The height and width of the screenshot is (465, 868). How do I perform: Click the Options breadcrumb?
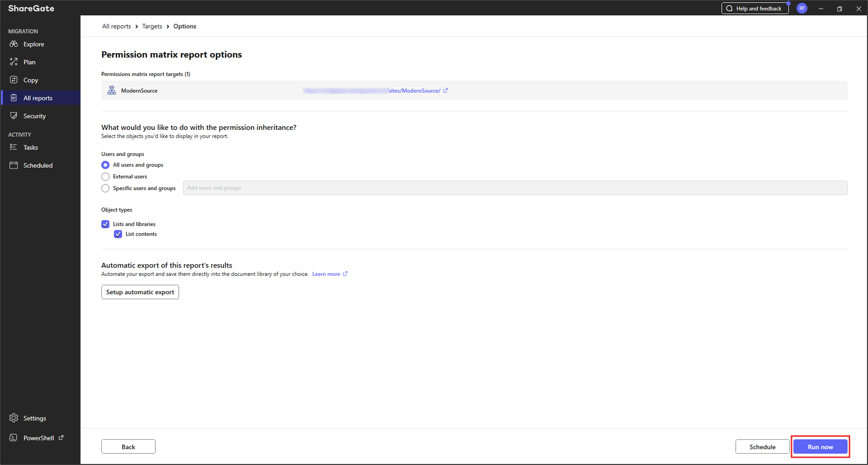coord(185,26)
